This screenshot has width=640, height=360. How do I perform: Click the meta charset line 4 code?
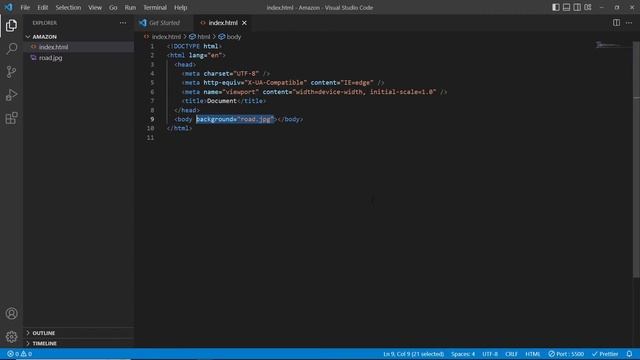tap(226, 73)
